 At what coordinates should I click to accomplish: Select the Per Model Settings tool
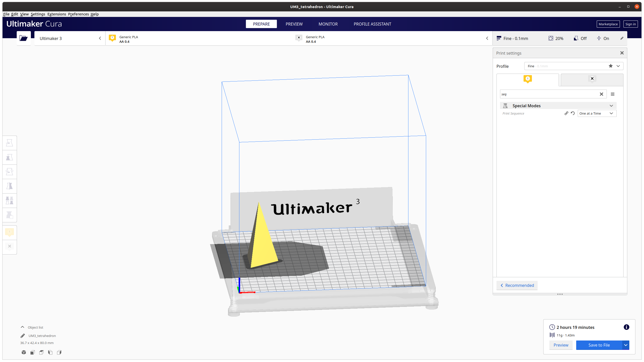tap(10, 201)
